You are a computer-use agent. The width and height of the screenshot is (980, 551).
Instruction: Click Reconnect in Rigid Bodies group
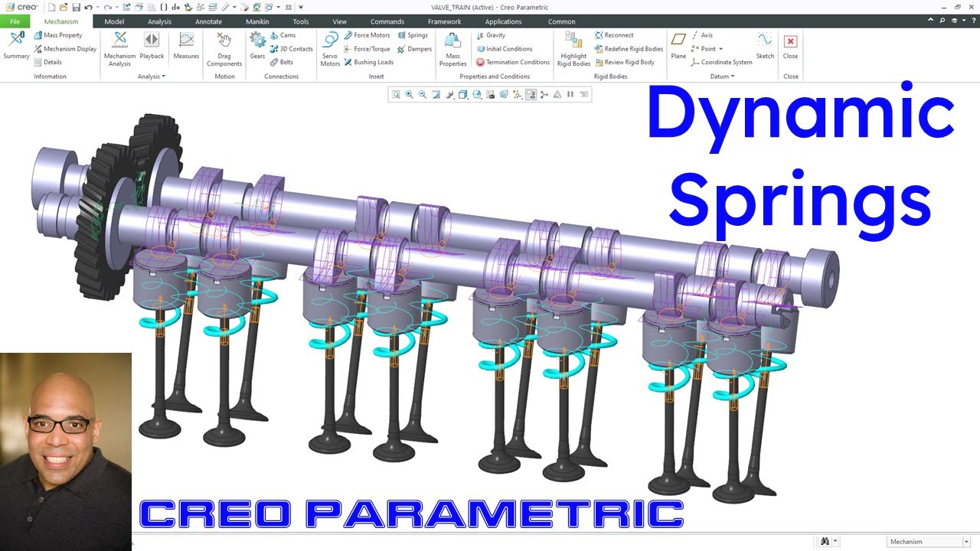point(614,35)
